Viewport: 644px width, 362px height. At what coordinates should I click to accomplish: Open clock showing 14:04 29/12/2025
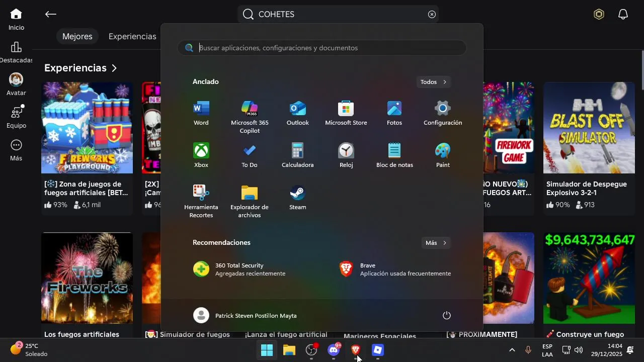pos(607,350)
